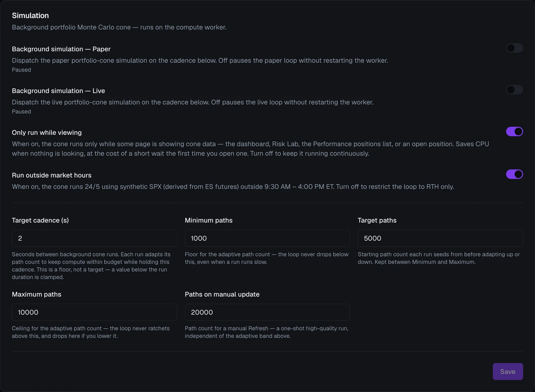
Task: Click the Save button
Action: coord(508,372)
